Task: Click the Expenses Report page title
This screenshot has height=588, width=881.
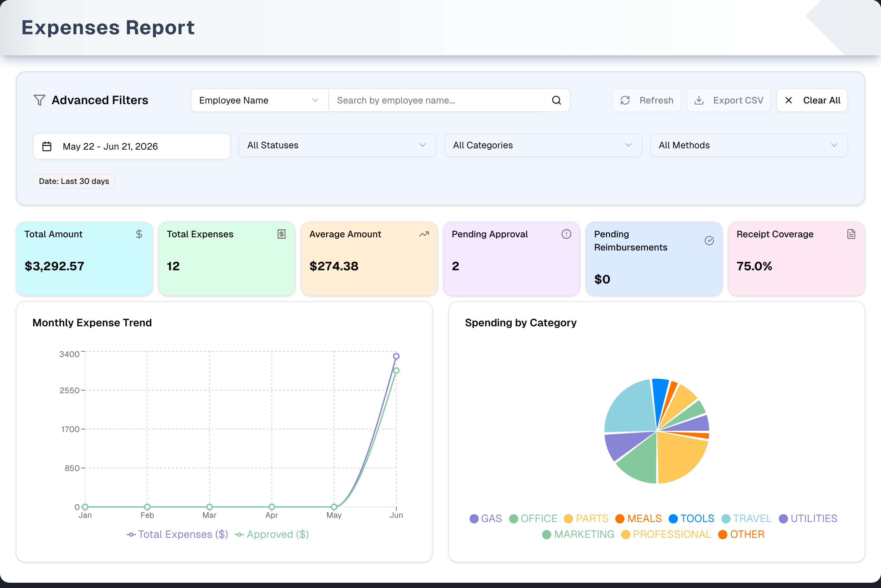Action: tap(108, 27)
